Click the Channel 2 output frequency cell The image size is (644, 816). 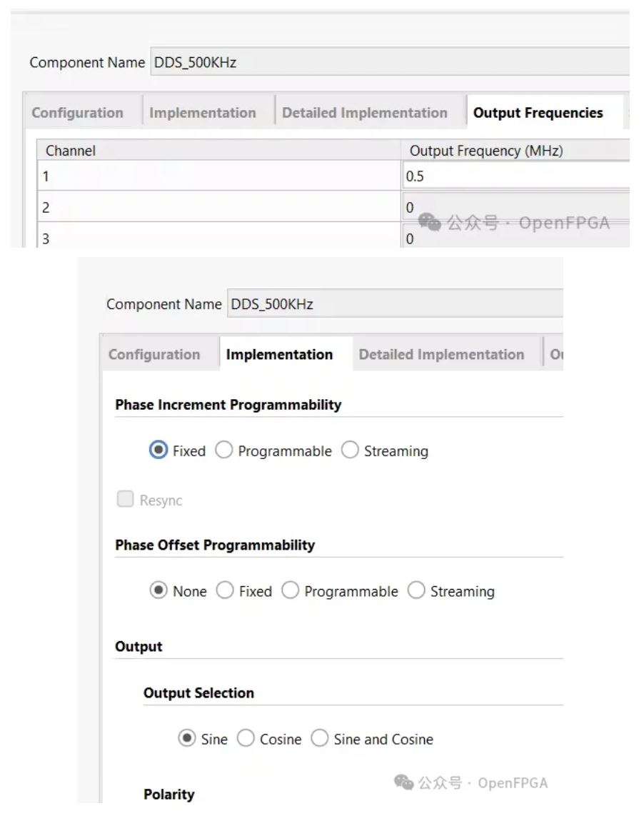(514, 208)
